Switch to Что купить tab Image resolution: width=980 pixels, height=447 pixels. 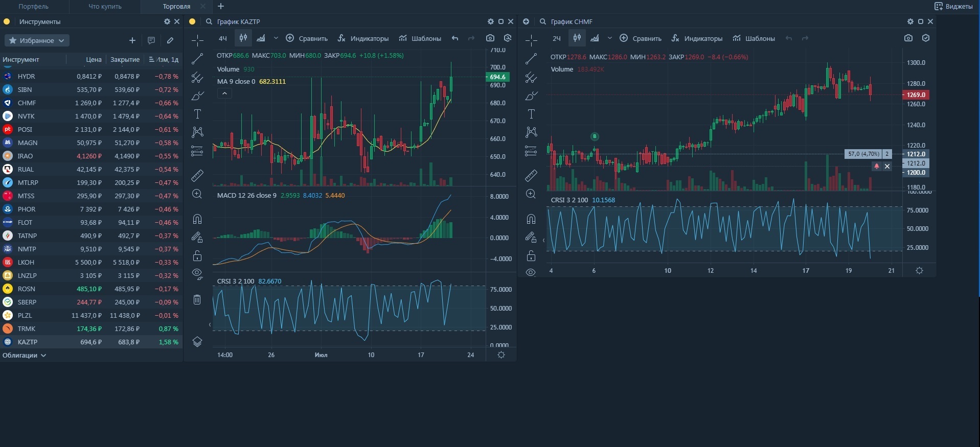[105, 6]
